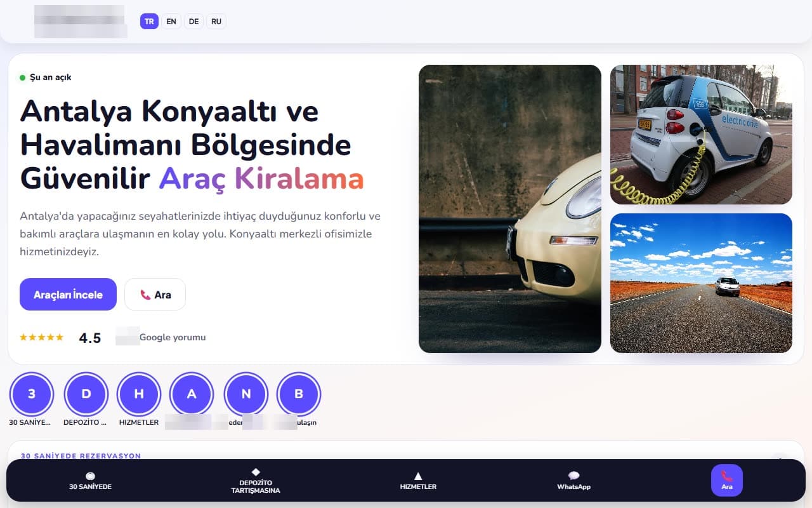Open the "3" story circle
The image size is (812, 508).
(32, 394)
